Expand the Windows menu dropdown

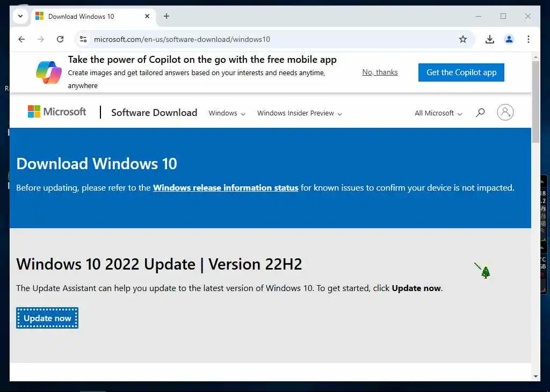click(227, 113)
